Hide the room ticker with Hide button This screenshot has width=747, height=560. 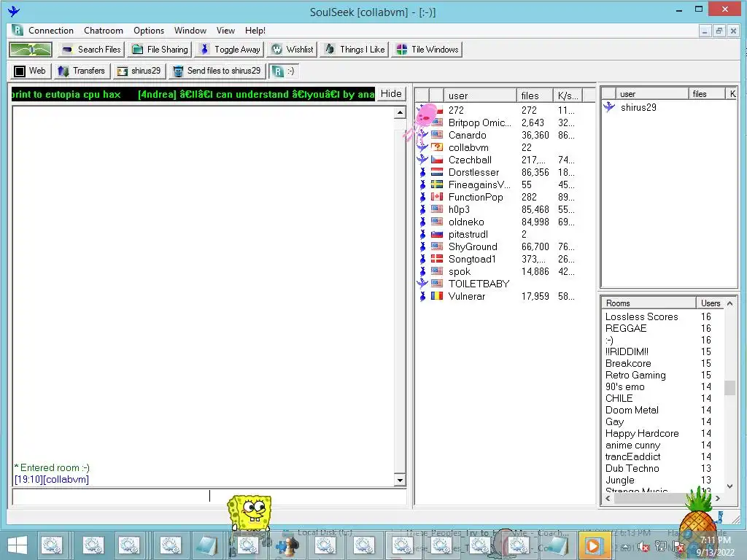tap(391, 94)
